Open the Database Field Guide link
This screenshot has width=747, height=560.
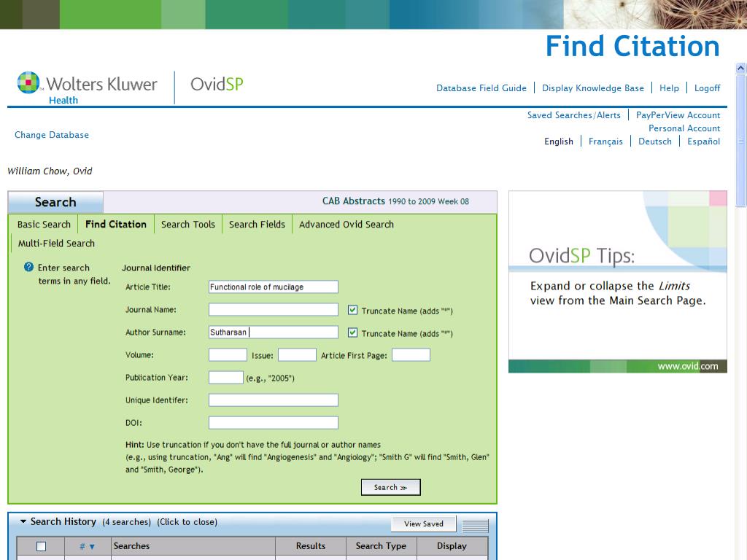tap(481, 88)
